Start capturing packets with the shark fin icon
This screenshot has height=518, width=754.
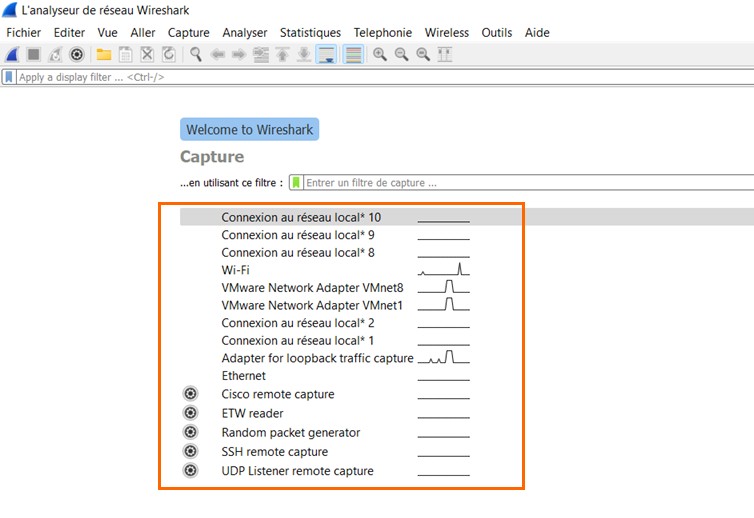[12, 54]
